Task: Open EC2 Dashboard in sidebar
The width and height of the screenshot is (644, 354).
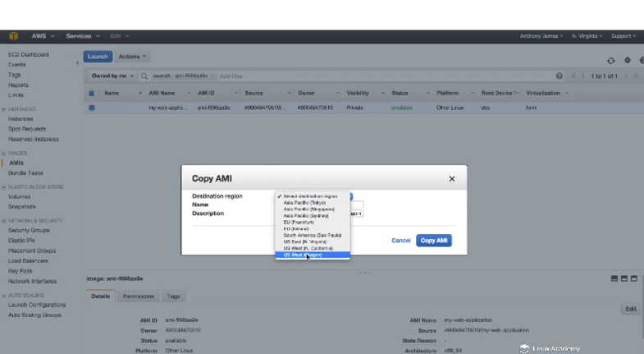Action: click(x=29, y=54)
